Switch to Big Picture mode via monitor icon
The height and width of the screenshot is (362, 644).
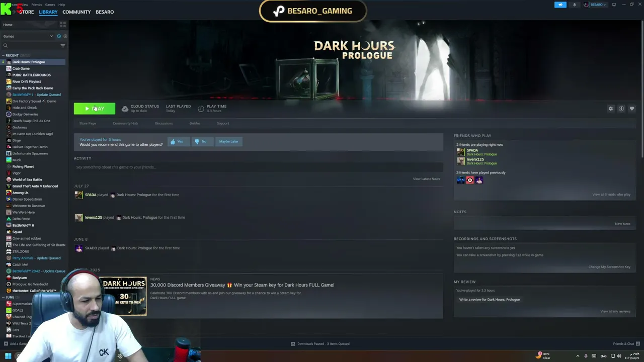614,5
